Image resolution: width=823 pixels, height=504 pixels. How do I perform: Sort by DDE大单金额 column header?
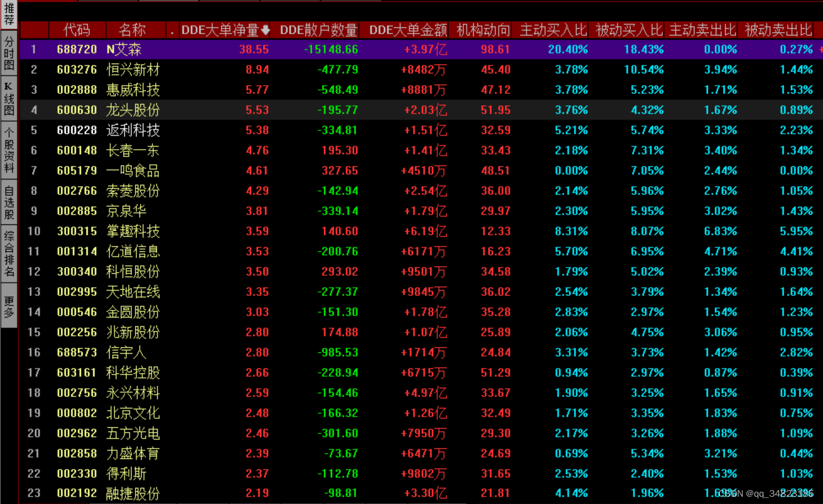pos(408,30)
